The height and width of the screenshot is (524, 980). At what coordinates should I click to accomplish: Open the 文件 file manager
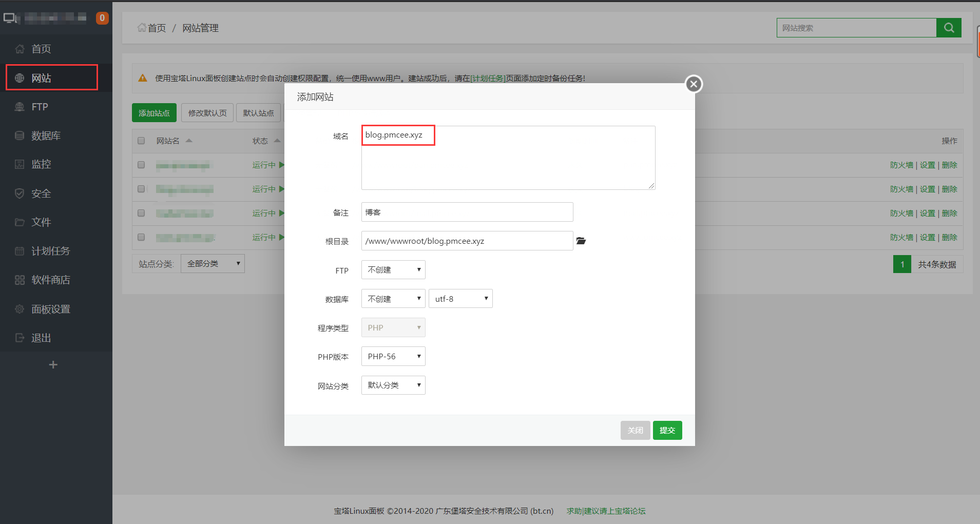point(41,222)
